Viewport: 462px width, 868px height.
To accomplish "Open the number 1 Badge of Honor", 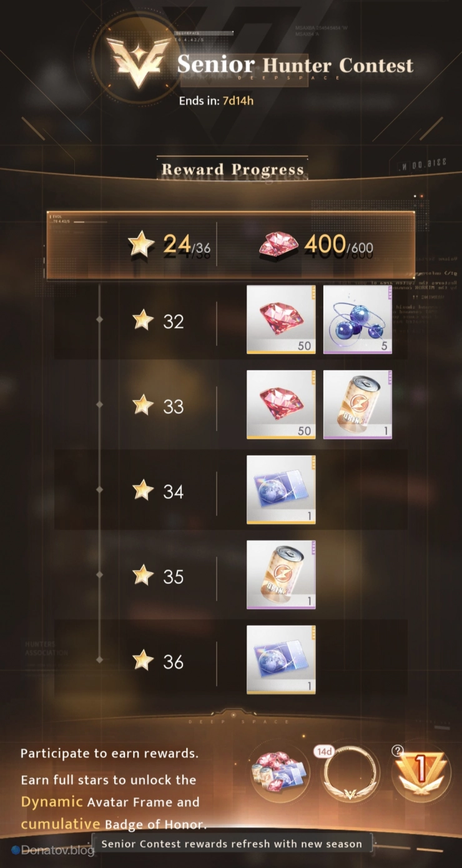I will 421,775.
